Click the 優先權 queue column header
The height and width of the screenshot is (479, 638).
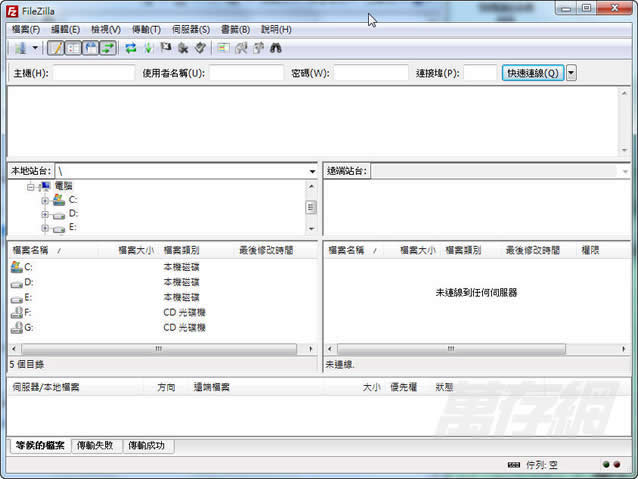pyautogui.click(x=403, y=387)
